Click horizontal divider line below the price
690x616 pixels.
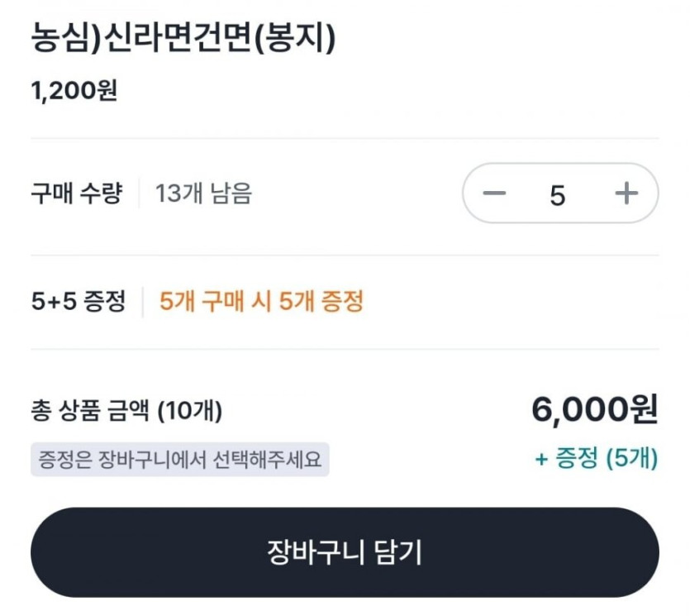tap(345, 138)
